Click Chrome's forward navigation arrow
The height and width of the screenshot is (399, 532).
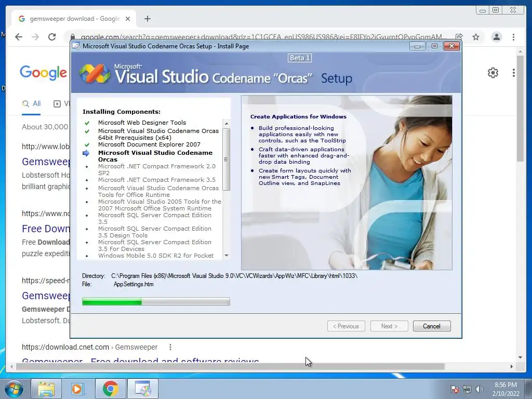[35, 37]
